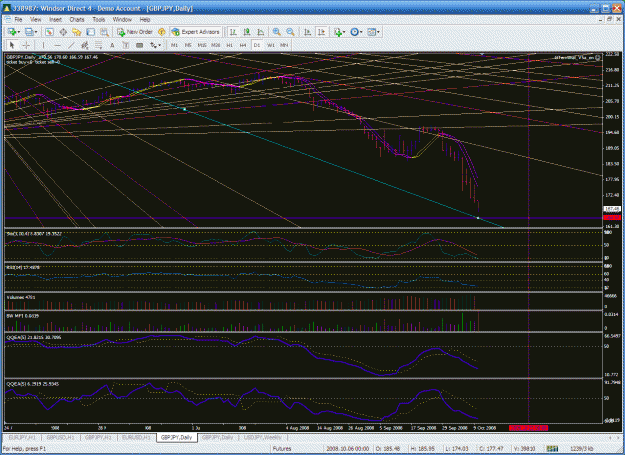Zoom out of the chart

[291, 32]
